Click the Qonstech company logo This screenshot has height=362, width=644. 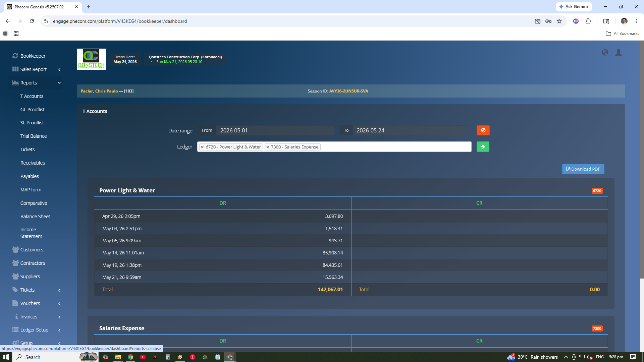[91, 59]
